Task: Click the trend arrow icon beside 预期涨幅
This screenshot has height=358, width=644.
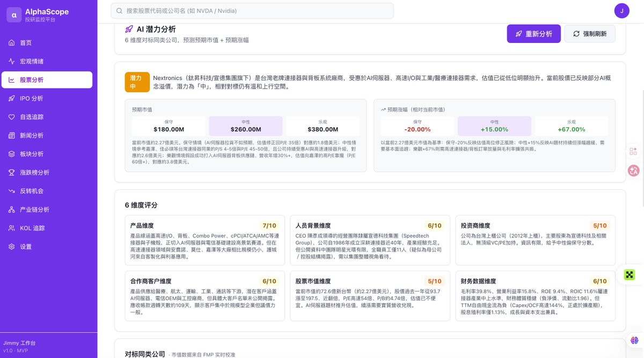Action: coord(383,109)
